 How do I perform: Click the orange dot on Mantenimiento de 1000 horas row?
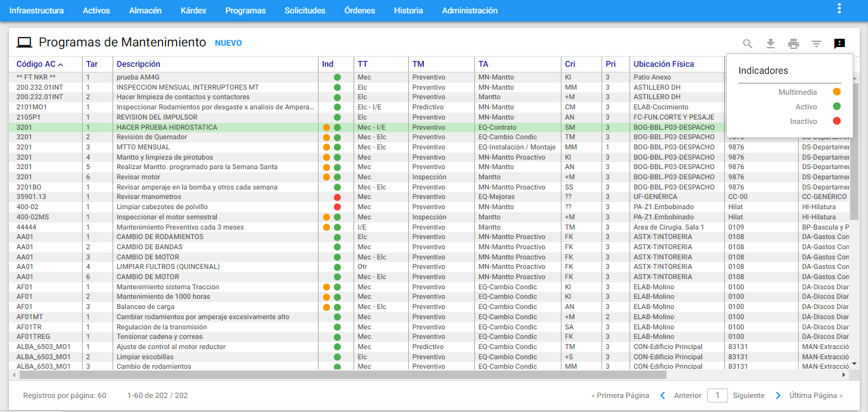pos(327,297)
